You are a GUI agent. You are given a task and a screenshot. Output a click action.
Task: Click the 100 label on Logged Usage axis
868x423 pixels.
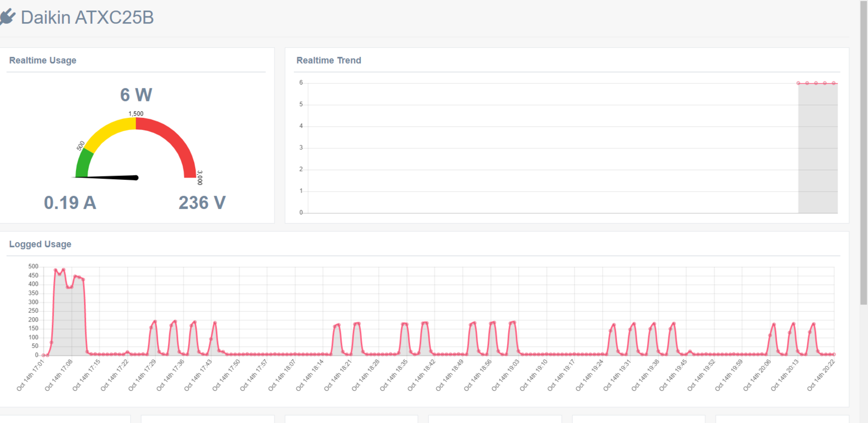tap(34, 337)
